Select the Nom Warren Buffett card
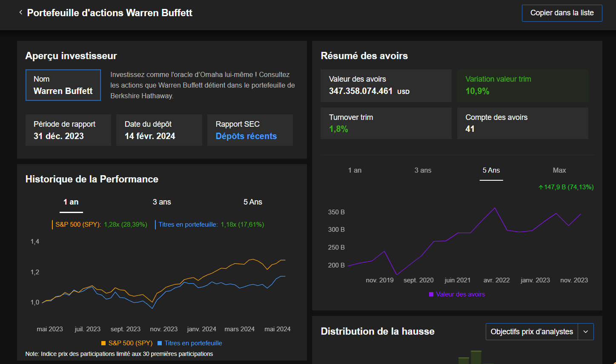This screenshot has width=616, height=364. point(63,85)
